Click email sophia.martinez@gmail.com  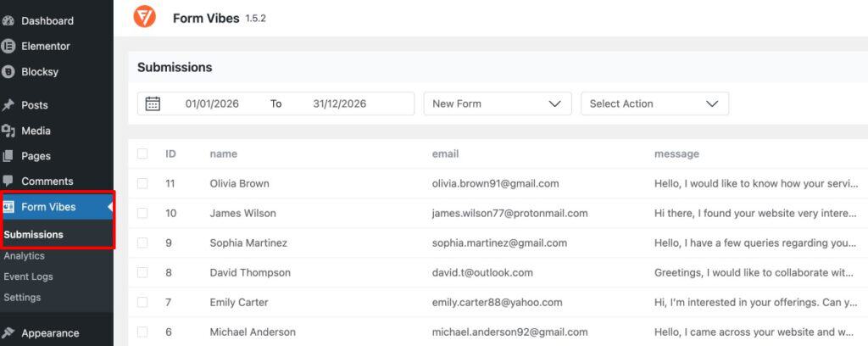[x=499, y=243]
